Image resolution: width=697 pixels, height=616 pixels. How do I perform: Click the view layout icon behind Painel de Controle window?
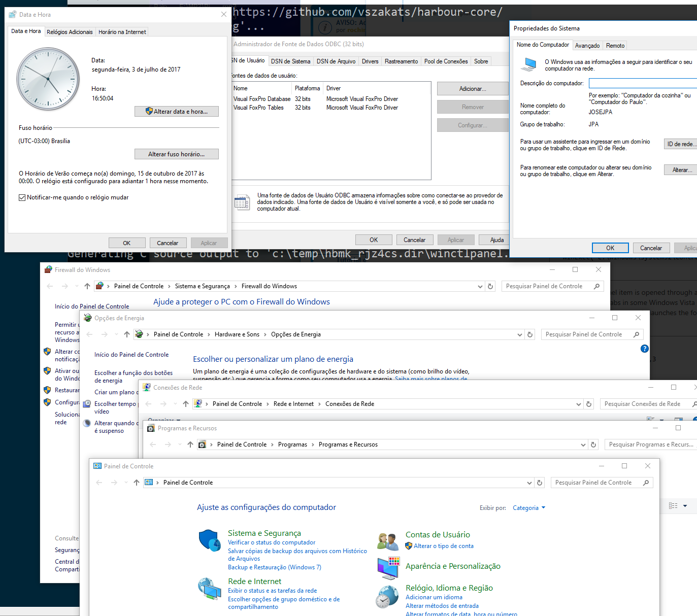tap(673, 506)
